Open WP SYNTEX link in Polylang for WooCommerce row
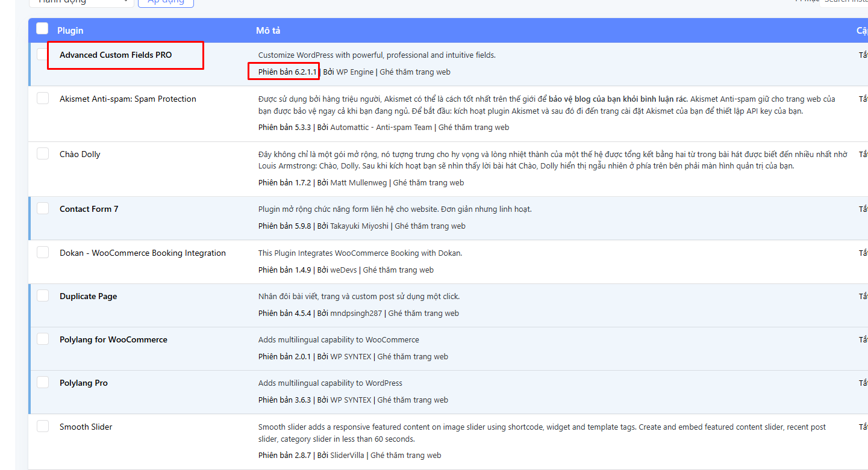The height and width of the screenshot is (470, 868). [x=351, y=357]
